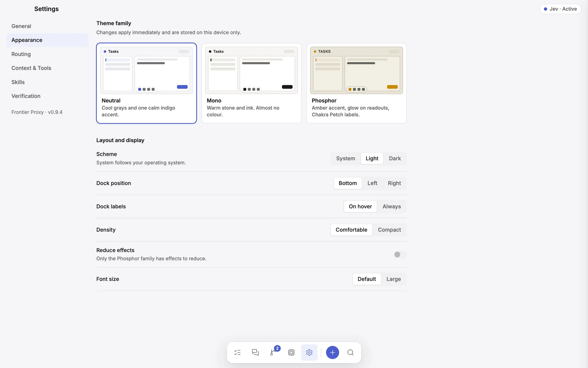The height and width of the screenshot is (368, 588).
Task: Click the Theme family heading
Action: [x=114, y=23]
